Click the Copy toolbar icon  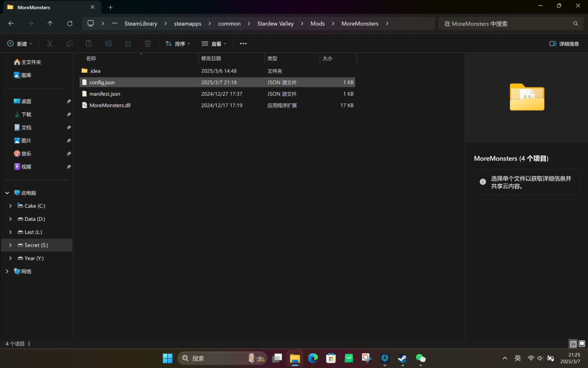tap(69, 44)
